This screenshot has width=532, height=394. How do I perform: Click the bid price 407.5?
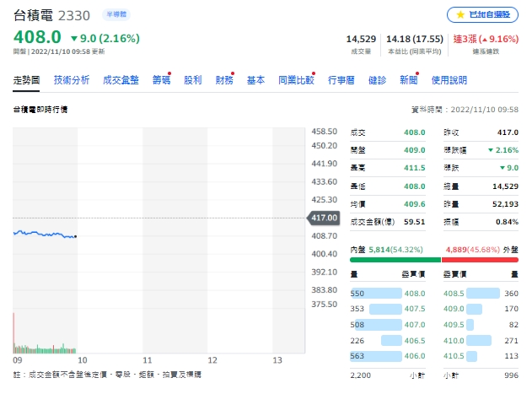point(415,309)
